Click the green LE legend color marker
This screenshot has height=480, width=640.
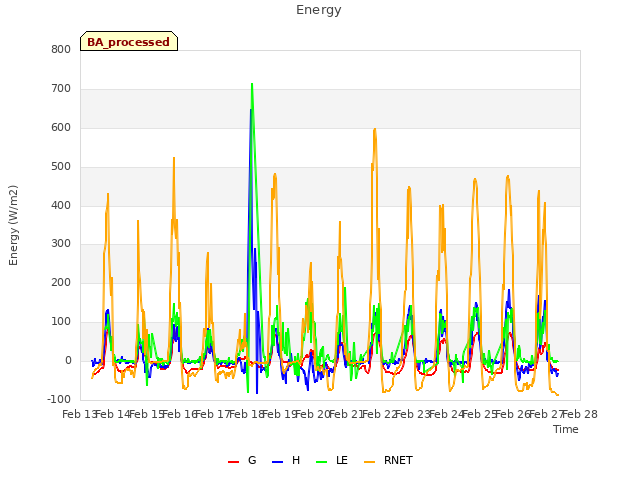322,462
